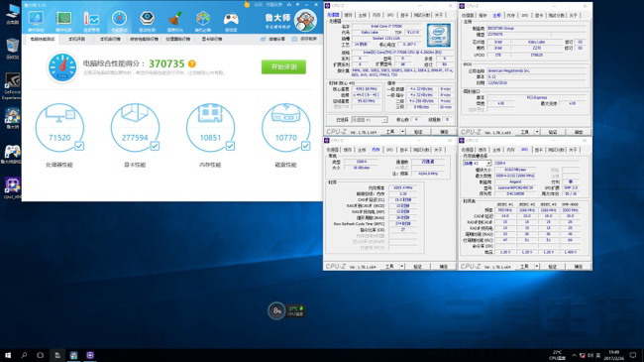Screen dimensions: 644x362
Task: Switch to 综合性能排行榜 tab
Action: tap(144, 39)
